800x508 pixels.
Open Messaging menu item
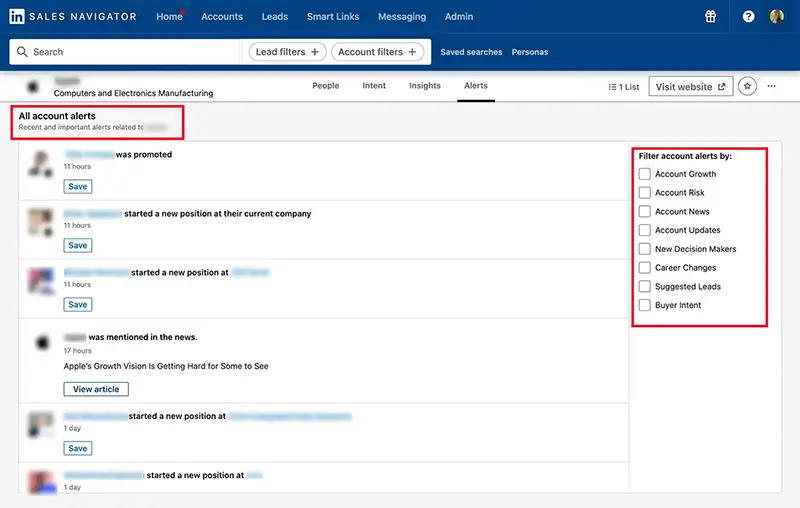coord(402,16)
